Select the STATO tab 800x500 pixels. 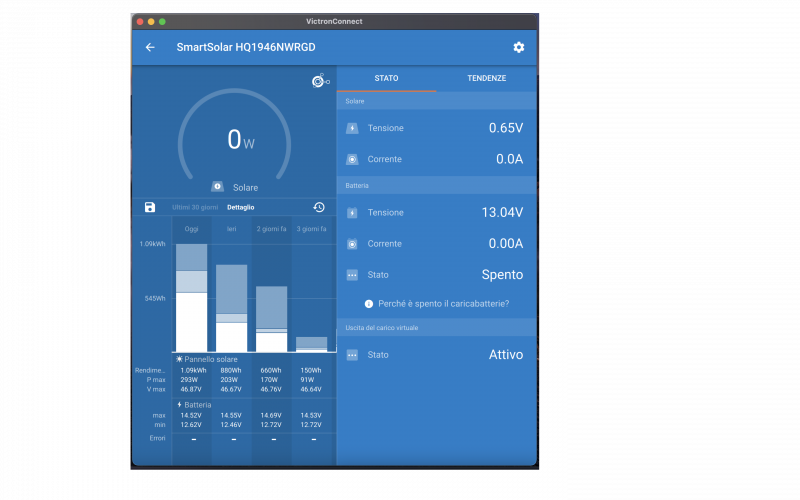pos(386,78)
